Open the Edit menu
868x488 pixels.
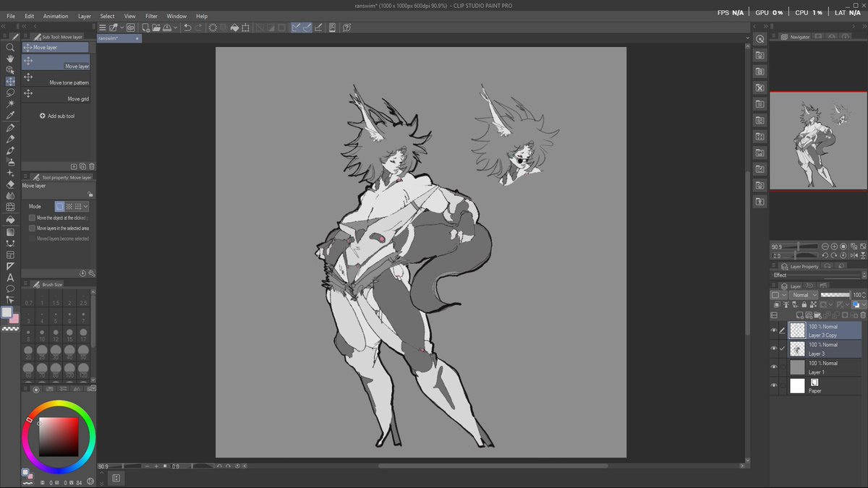point(29,16)
